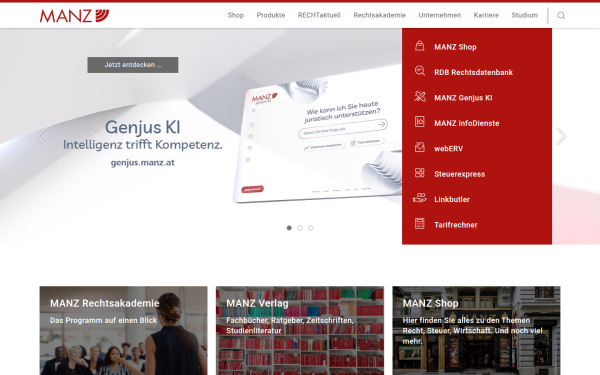Select the third carousel dot
Image resolution: width=600 pixels, height=375 pixels.
point(311,228)
